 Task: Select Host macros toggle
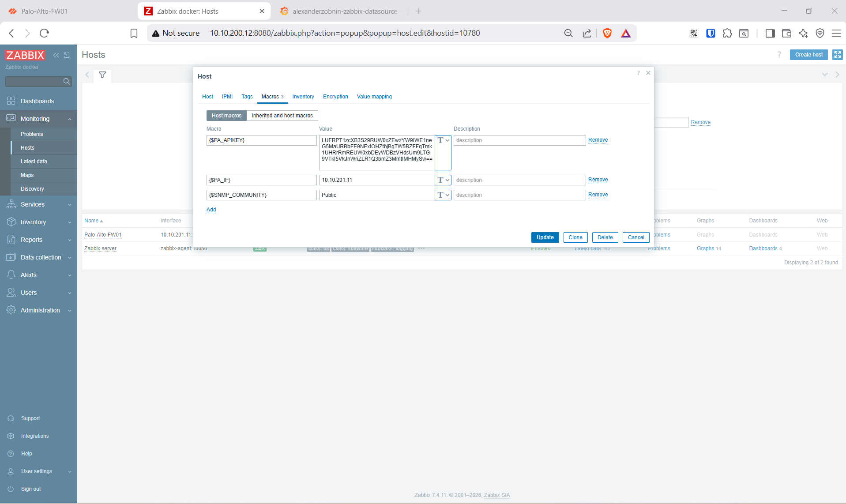click(x=226, y=116)
